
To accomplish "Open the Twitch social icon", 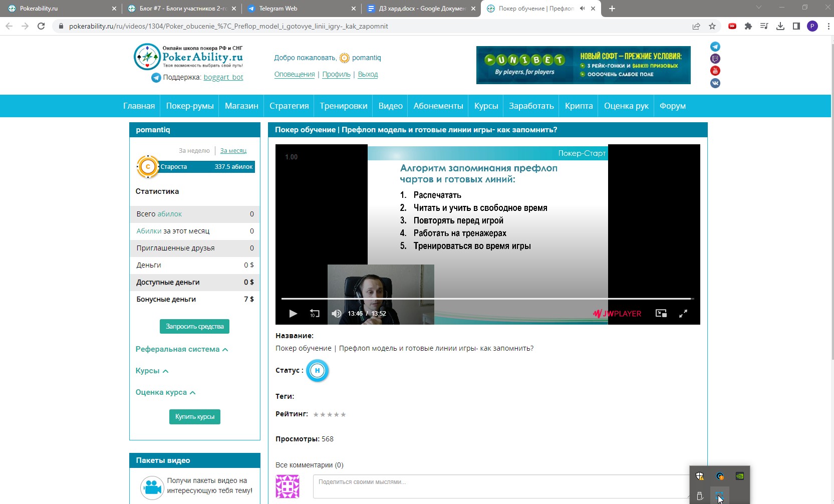I will click(715, 59).
